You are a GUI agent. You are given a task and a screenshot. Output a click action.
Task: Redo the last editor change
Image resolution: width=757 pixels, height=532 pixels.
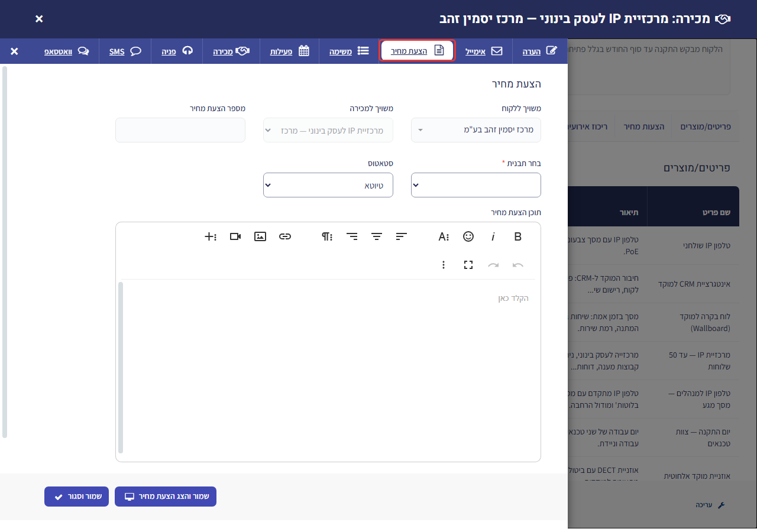point(493,265)
